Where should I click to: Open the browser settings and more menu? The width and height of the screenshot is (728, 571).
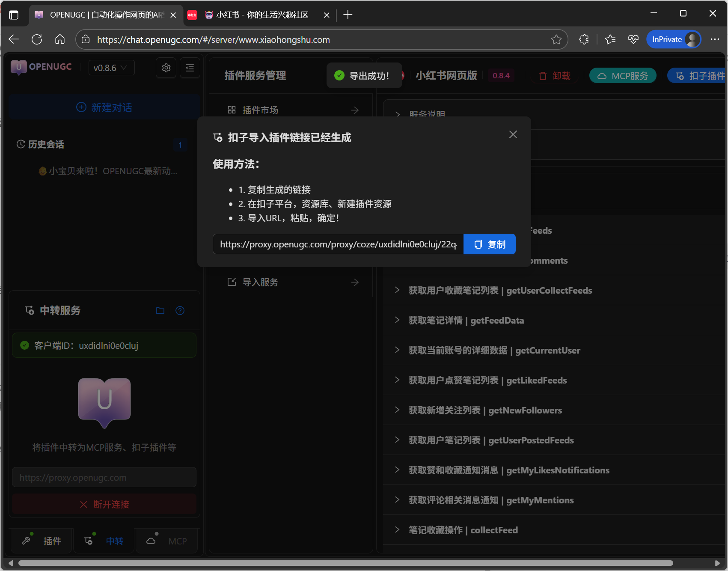(715, 39)
